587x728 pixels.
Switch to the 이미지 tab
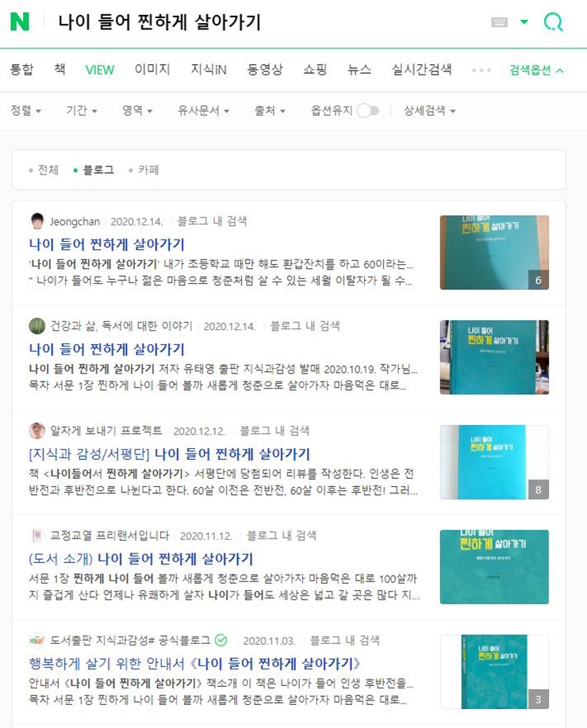152,70
